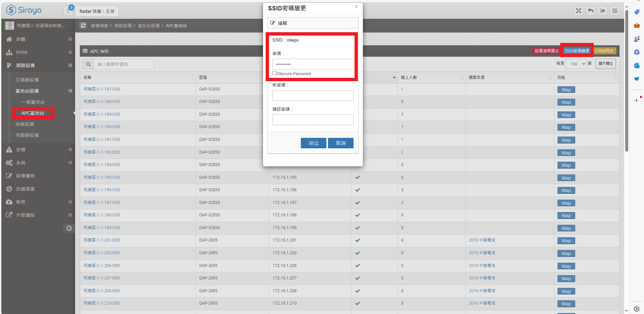
Task: Expand the 告警 sidebar section
Action: 70,150
